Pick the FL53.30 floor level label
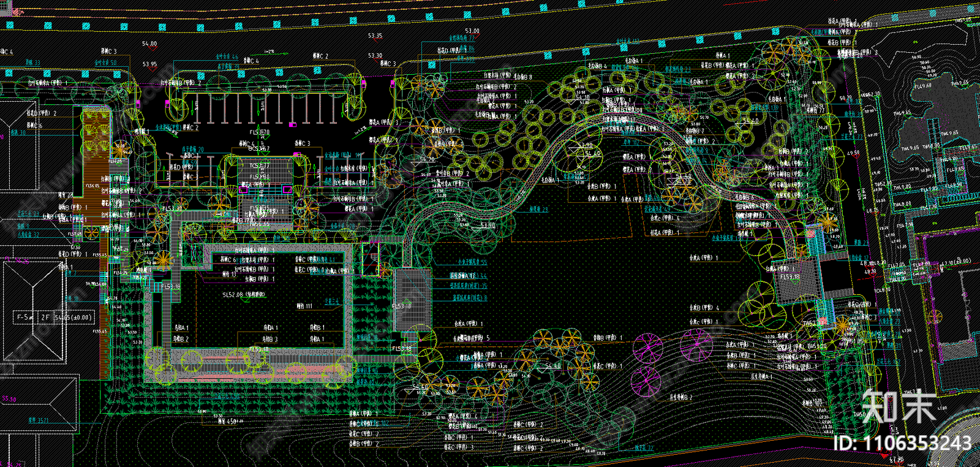 tap(173, 208)
